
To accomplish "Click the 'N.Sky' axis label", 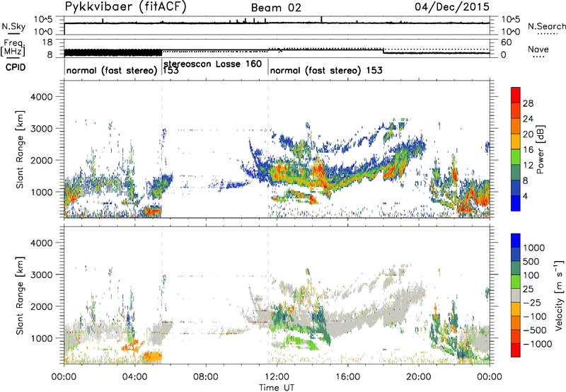I will (x=13, y=26).
